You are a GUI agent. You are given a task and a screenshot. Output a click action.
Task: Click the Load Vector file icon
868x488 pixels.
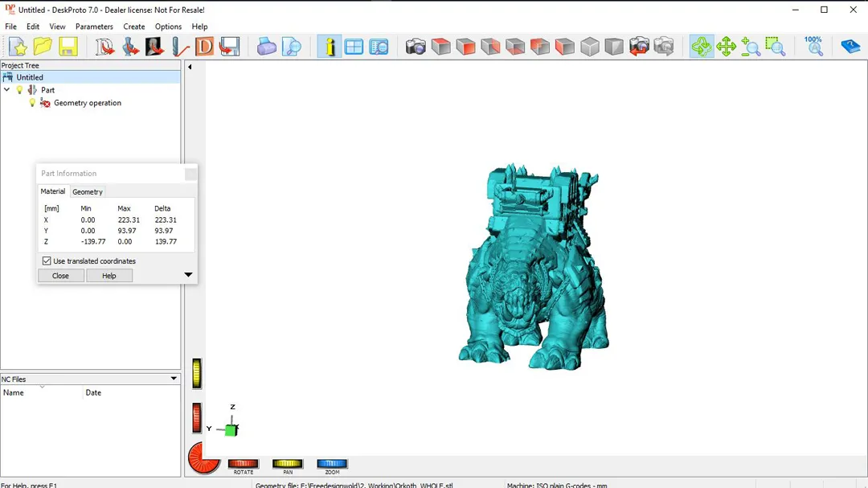[x=104, y=47]
